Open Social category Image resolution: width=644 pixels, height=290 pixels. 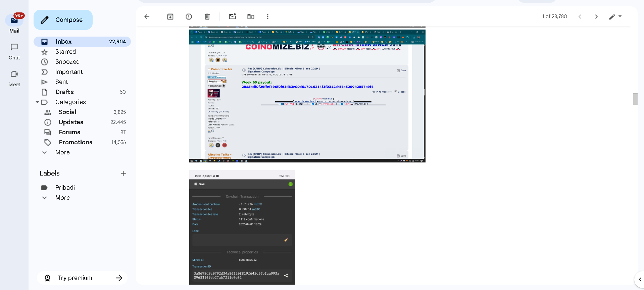pos(82,112)
